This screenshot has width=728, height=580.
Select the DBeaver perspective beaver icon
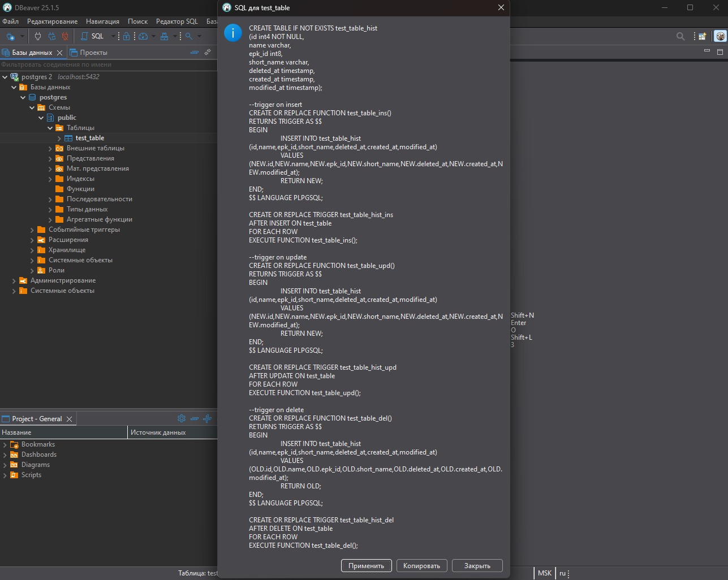coord(720,36)
